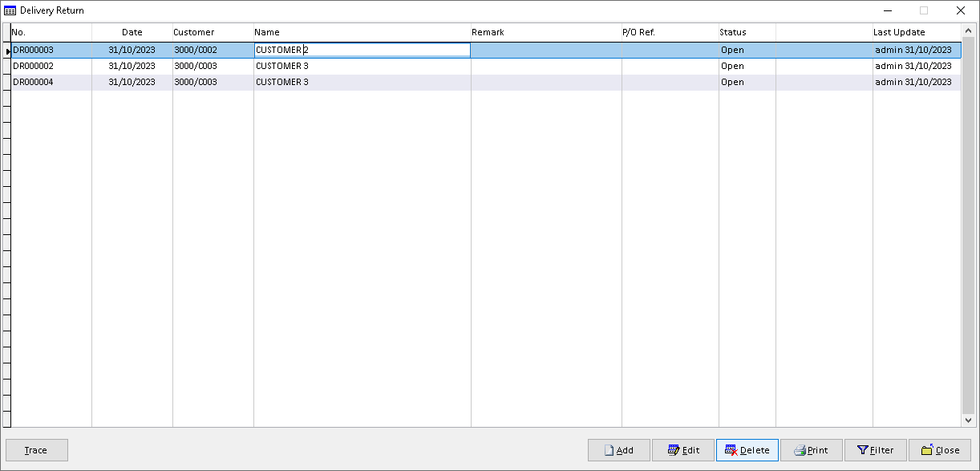Select the DR000002 row
Image resolution: width=980 pixels, height=471 pixels.
486,66
